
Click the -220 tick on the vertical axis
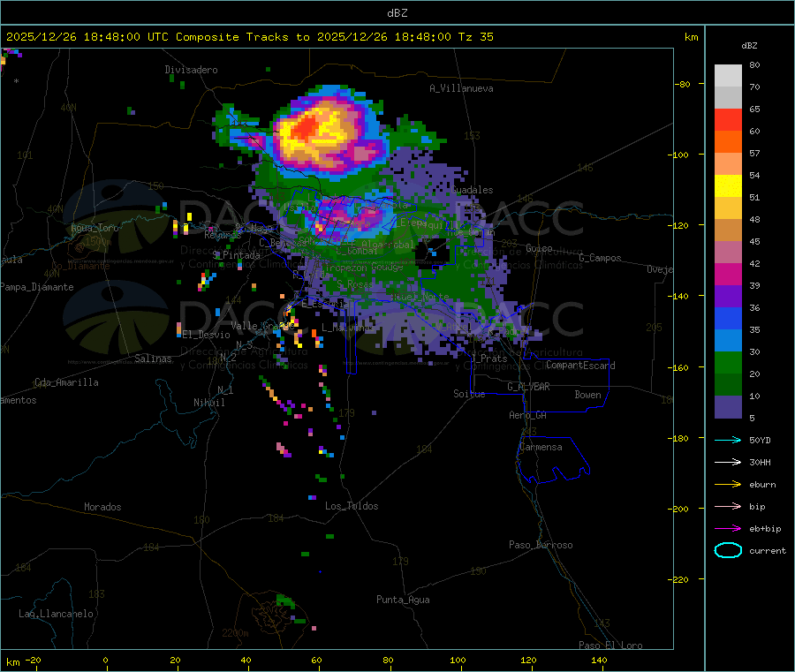pos(680,580)
